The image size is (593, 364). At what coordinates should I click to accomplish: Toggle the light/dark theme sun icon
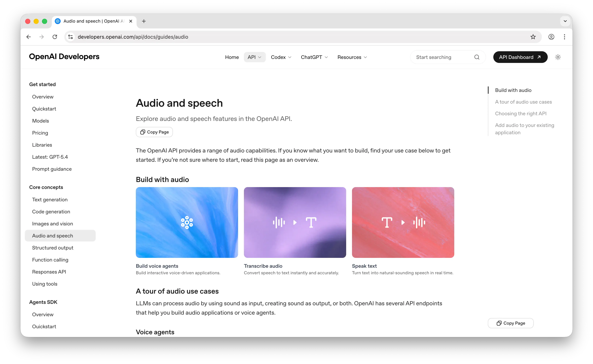tap(558, 57)
